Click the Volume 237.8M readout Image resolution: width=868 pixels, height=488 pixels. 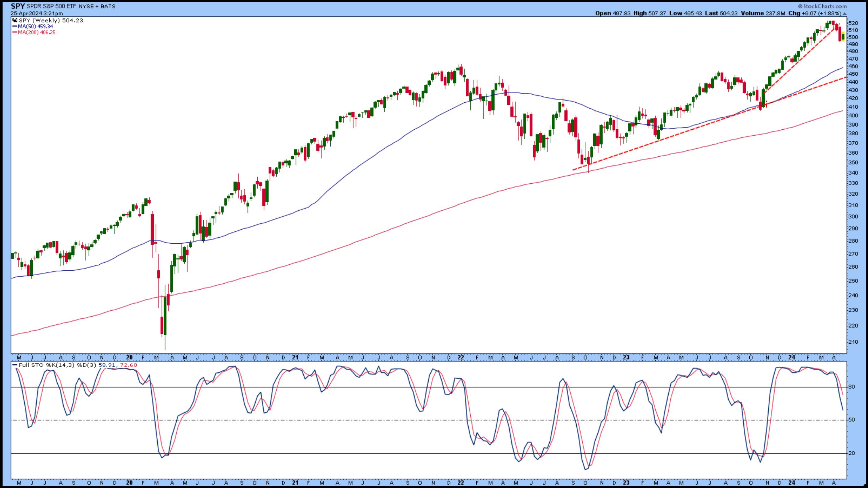(763, 14)
